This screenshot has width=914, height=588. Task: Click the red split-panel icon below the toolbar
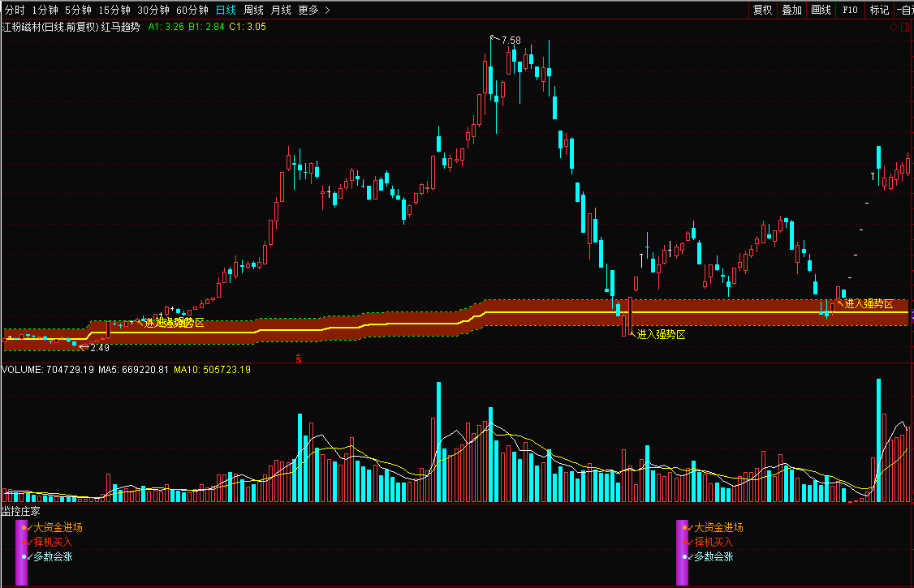(905, 28)
